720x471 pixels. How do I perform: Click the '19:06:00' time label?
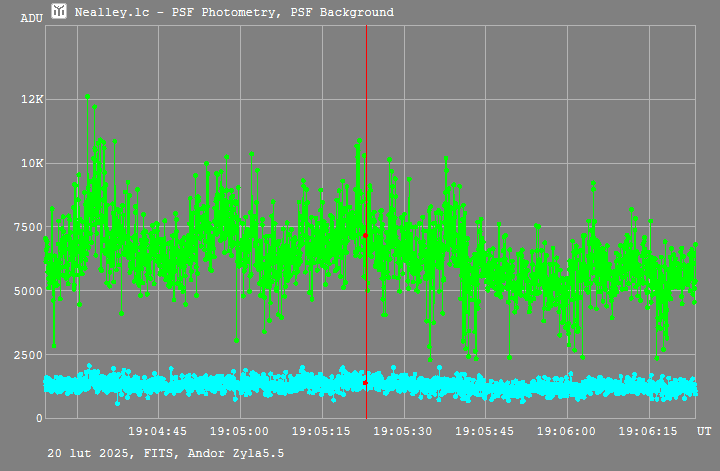[566, 432]
